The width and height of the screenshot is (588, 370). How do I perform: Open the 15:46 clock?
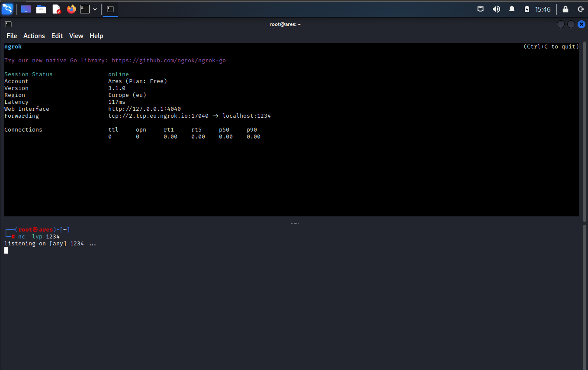pos(543,9)
